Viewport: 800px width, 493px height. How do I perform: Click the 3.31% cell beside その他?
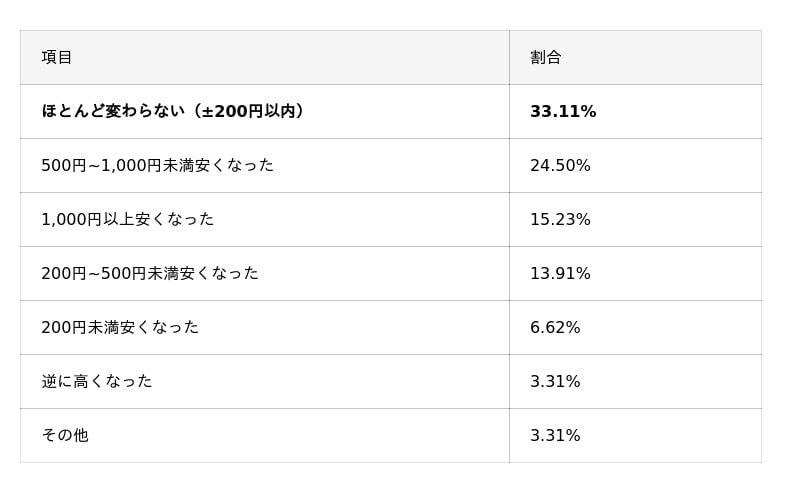(x=555, y=436)
